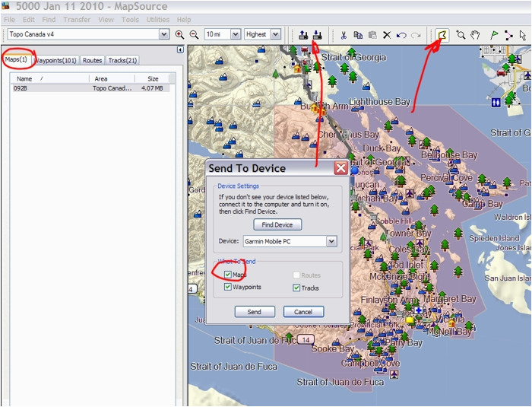532x407 pixels.
Task: Open the Transfer menu
Action: point(77,20)
